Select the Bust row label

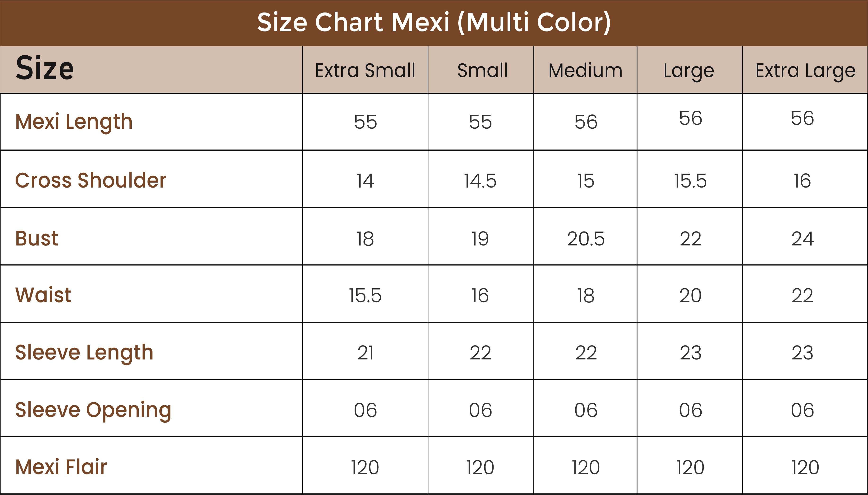(37, 238)
